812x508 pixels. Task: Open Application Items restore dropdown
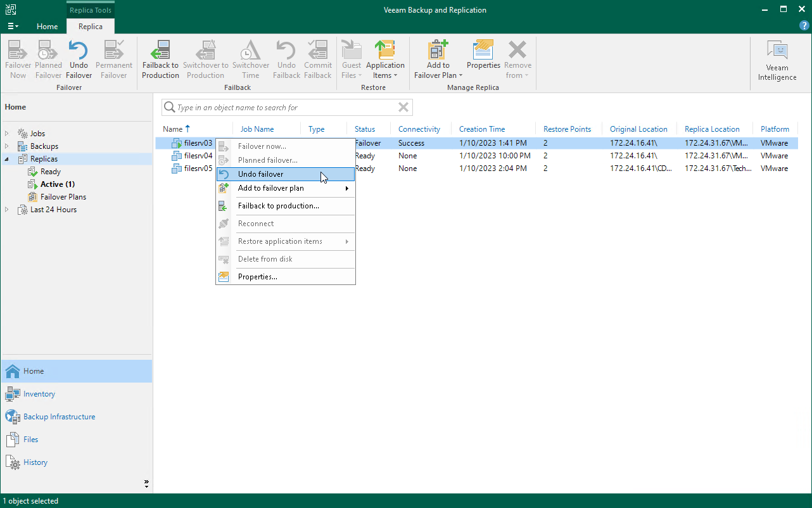pos(385,60)
